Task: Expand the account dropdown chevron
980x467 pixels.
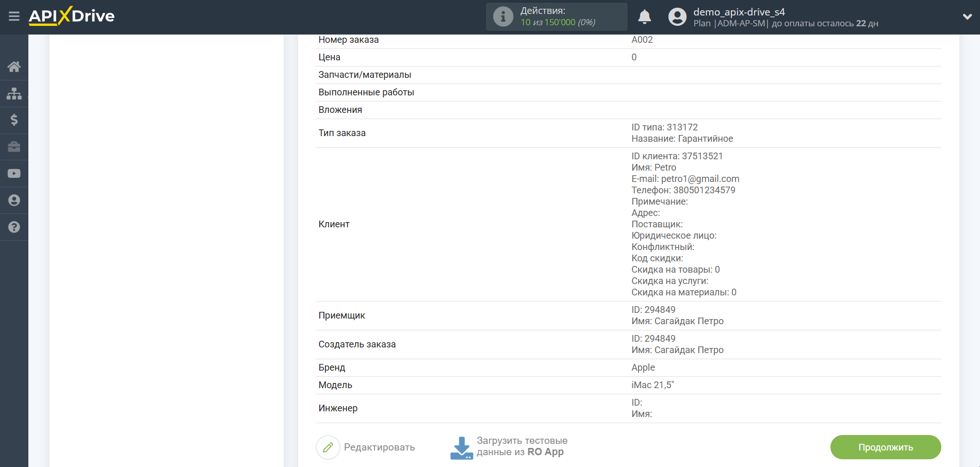Action: (x=967, y=16)
